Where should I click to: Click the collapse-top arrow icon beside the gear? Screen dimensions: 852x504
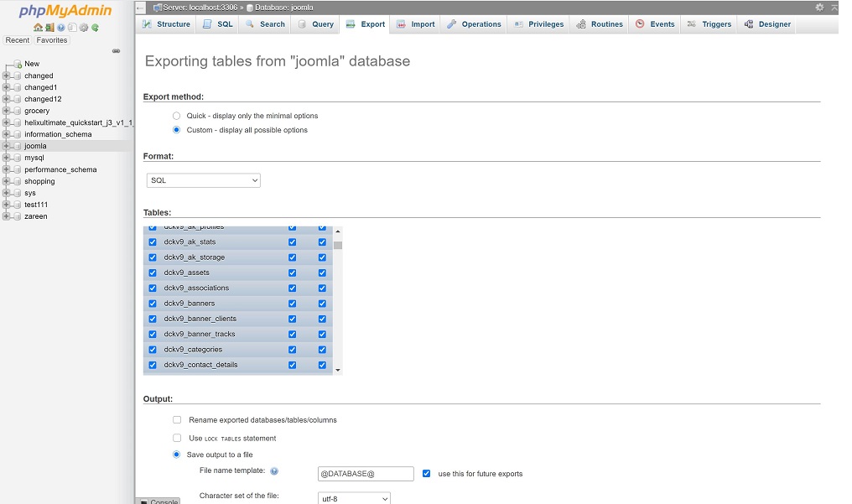[834, 7]
